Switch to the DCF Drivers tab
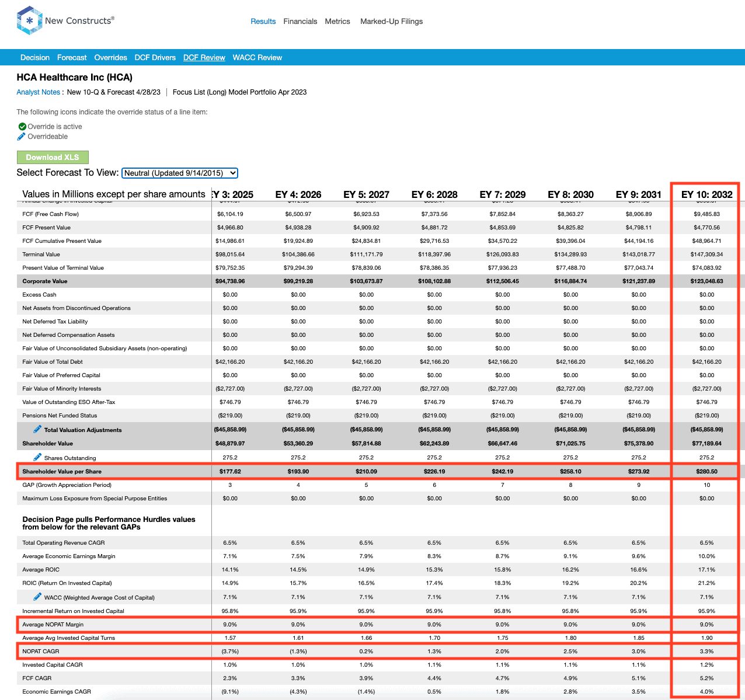This screenshot has height=700, width=745. pos(155,58)
